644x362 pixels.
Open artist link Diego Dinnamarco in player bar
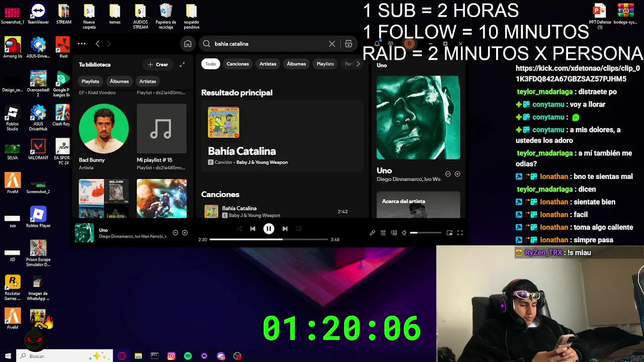[x=117, y=236]
